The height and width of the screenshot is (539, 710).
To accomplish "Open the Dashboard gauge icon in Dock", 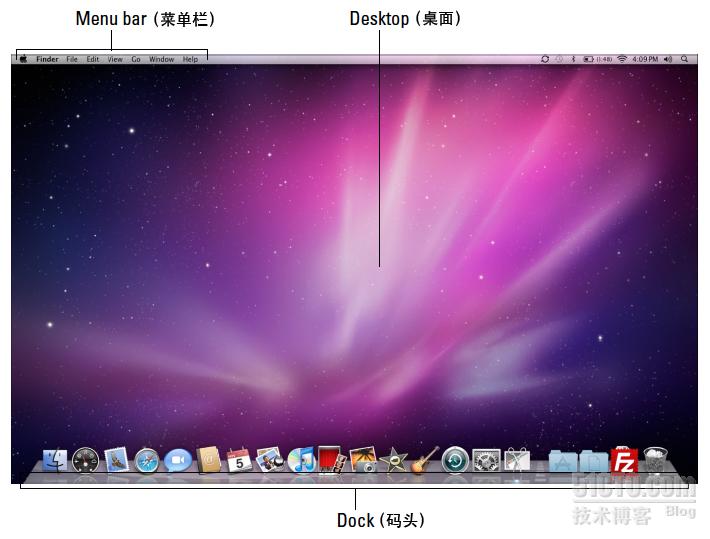I will click(85, 460).
